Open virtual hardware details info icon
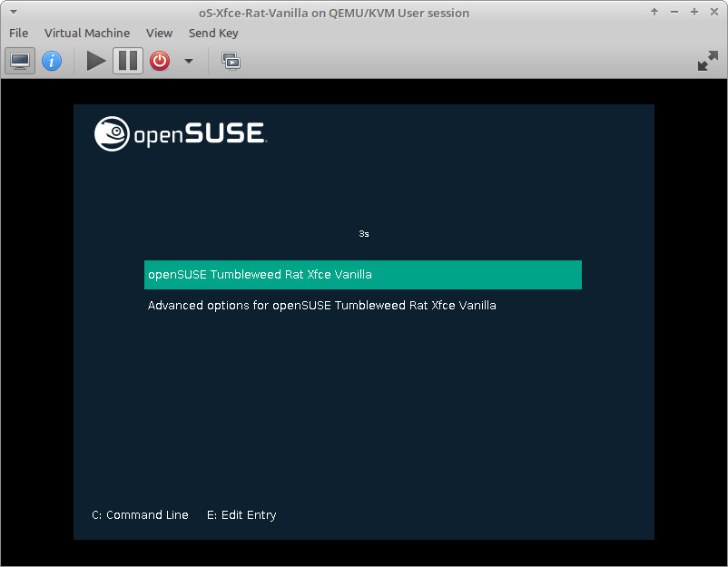The height and width of the screenshot is (567, 728). click(52, 61)
